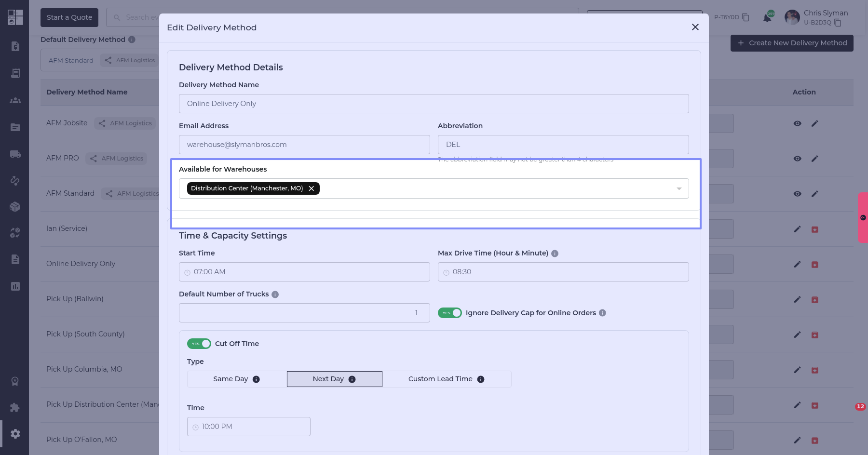Choose the Custom Lead Time type
Screen dimensions: 868x455
coord(446,379)
